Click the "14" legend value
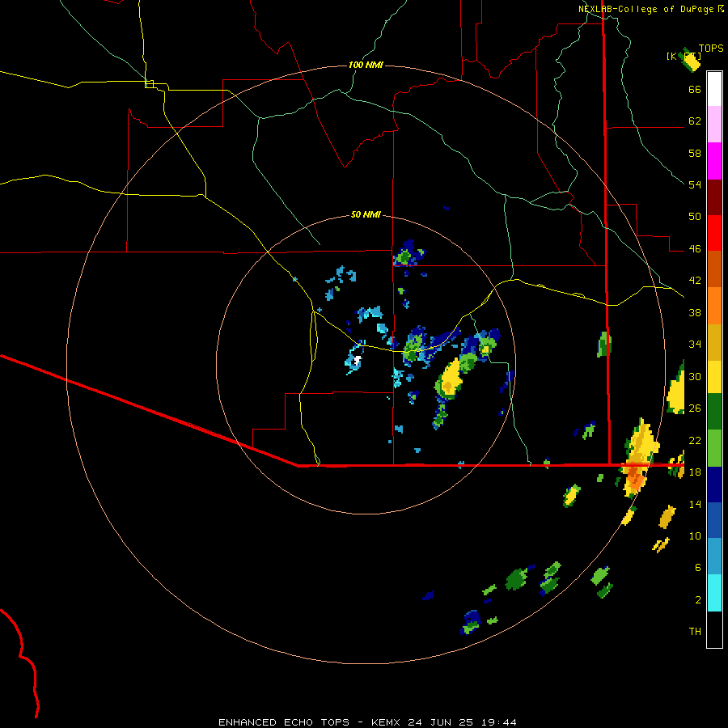 point(695,504)
